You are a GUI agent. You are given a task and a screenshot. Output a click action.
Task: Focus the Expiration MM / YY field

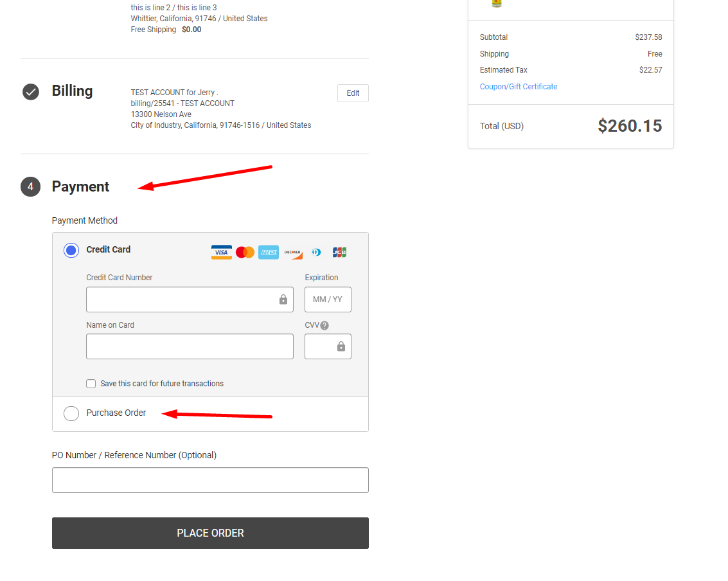(x=328, y=299)
